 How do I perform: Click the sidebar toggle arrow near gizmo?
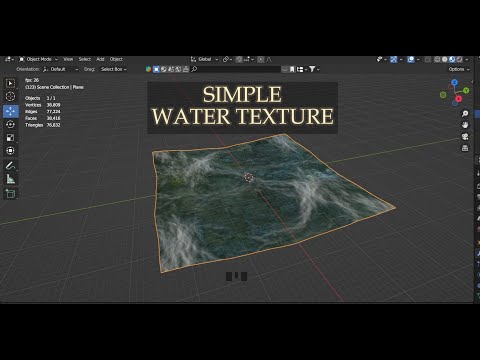pos(472,82)
